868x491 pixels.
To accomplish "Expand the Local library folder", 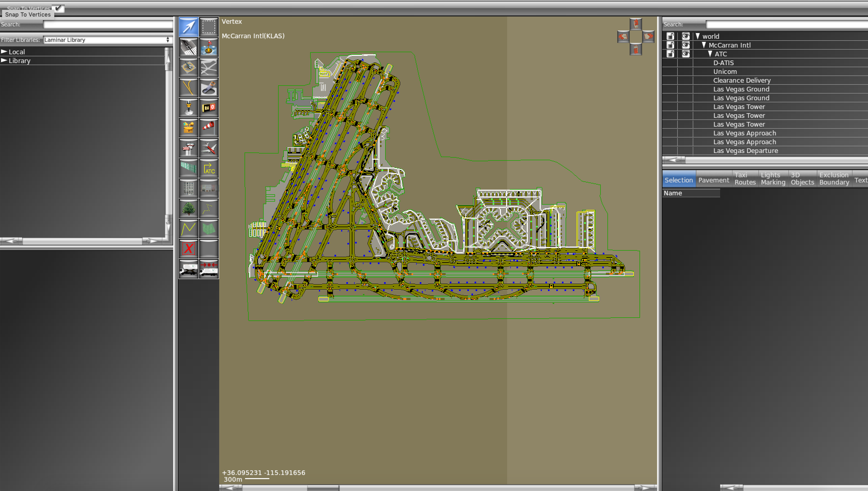I will coord(4,52).
